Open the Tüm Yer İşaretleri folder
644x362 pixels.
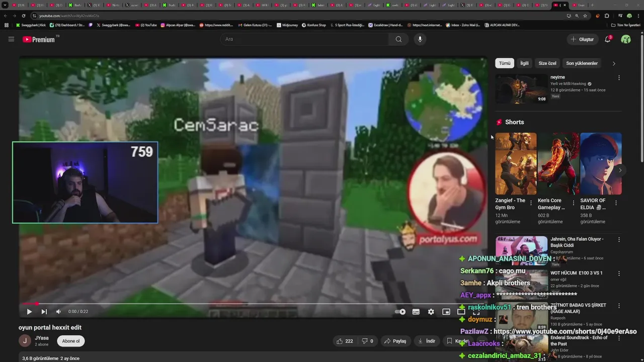click(626, 25)
